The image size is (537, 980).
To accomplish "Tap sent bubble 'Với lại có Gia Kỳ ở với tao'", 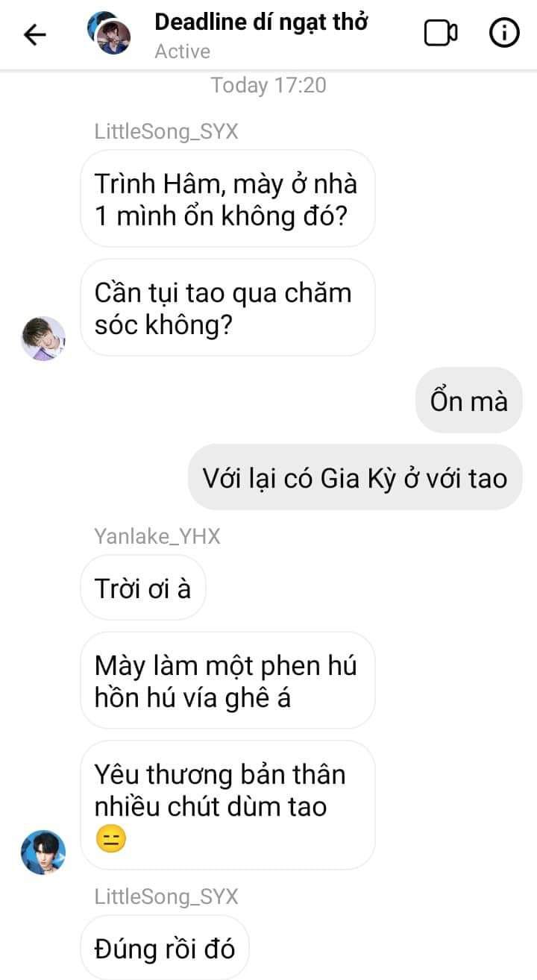I will click(x=355, y=477).
